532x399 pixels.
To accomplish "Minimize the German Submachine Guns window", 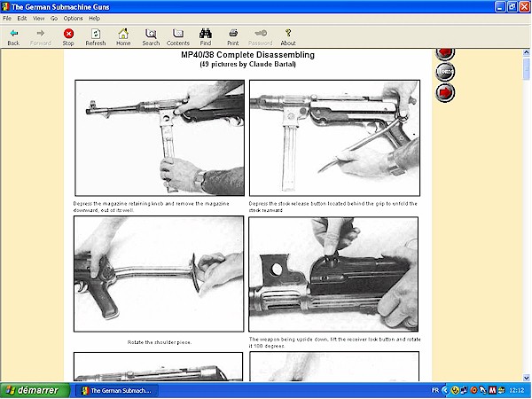I will (500, 7).
